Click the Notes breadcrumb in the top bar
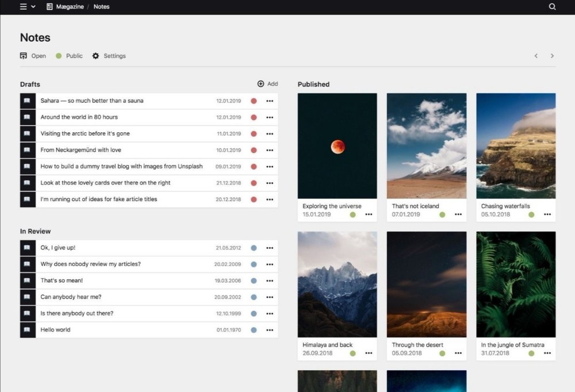575x392 pixels. (x=101, y=7)
